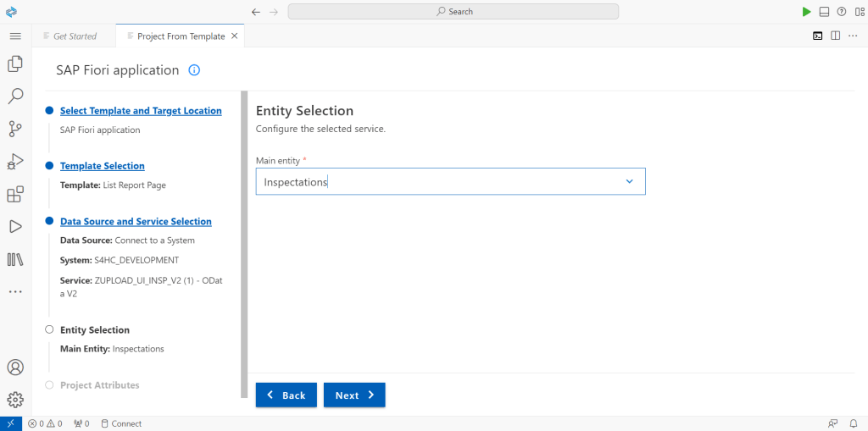Open the Manage settings gear icon
The width and height of the screenshot is (868, 431).
click(x=14, y=400)
